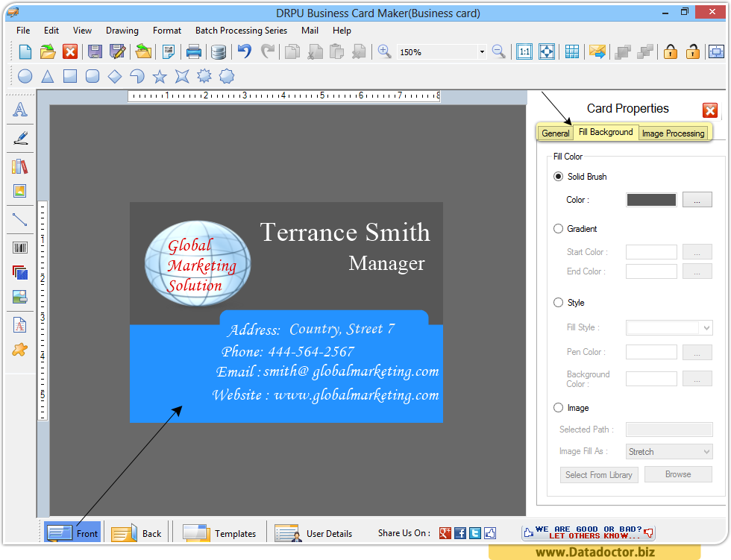This screenshot has height=560, width=731.
Task: Select the Line drawing tool
Action: tap(20, 219)
